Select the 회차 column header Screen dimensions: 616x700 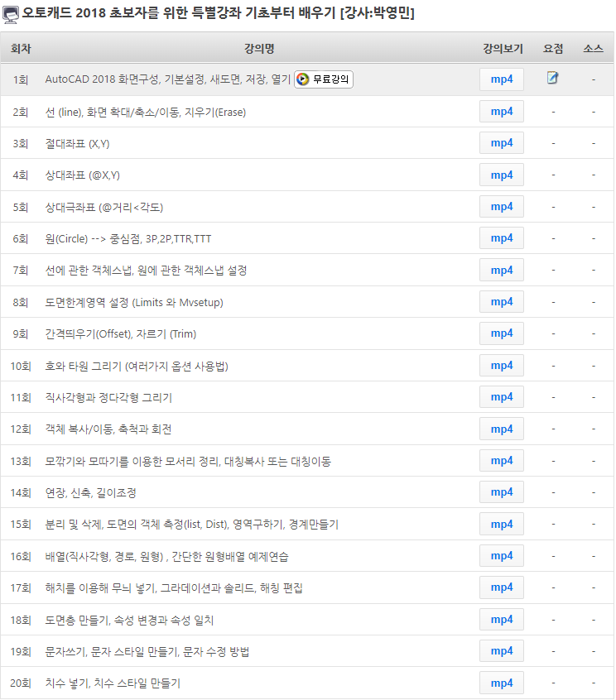pyautogui.click(x=21, y=48)
